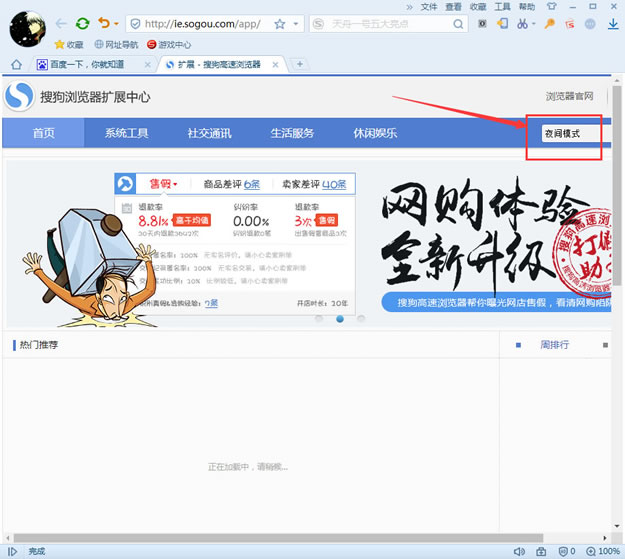Screen dimensions: 625x559
Task: Select the 休闲娱乐 category
Action: (x=375, y=133)
